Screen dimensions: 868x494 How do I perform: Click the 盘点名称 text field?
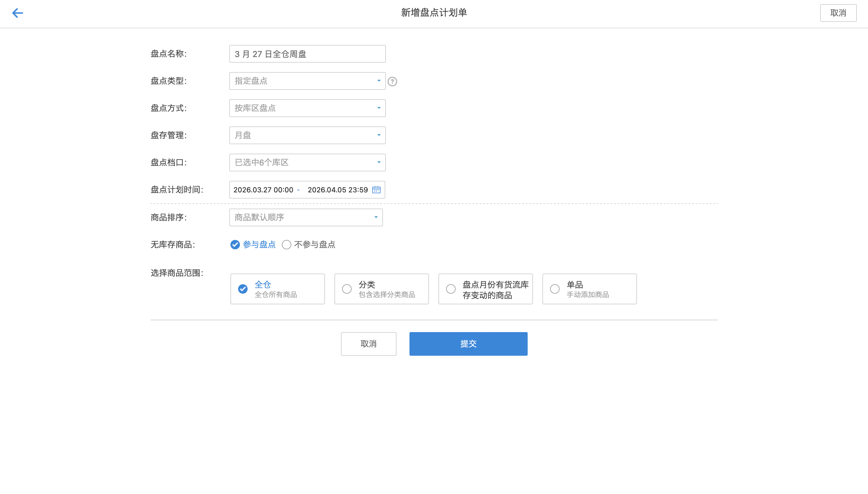[x=307, y=54]
